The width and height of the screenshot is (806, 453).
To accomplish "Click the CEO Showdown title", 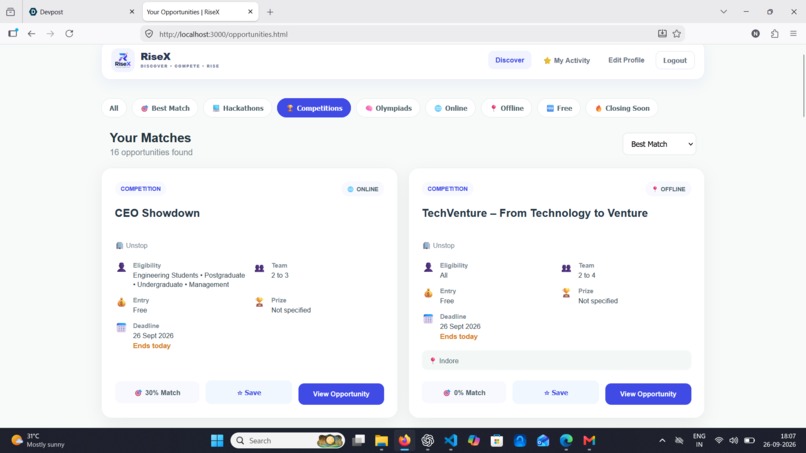I will 157,213.
